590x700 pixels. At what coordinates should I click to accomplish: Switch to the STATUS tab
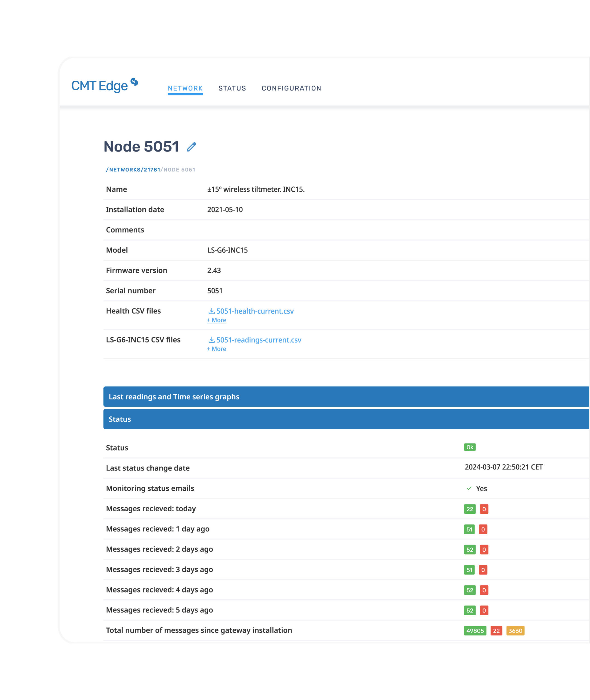[x=232, y=88]
